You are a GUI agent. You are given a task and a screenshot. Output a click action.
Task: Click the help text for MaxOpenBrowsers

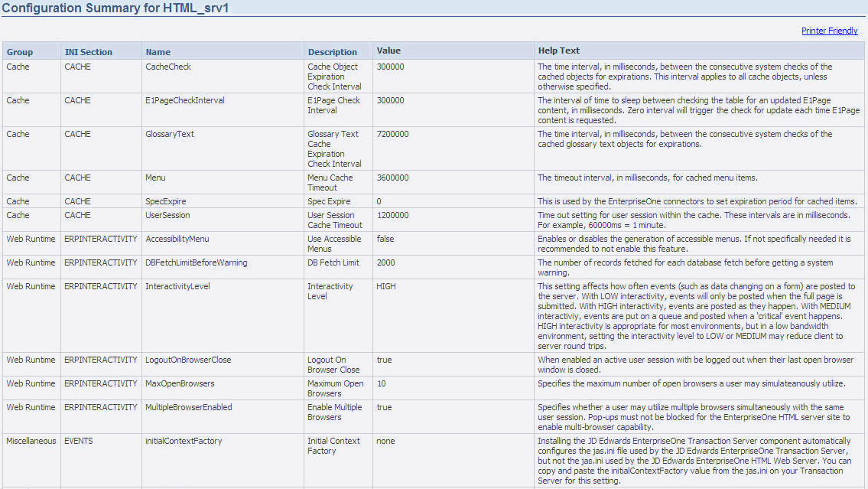pos(691,383)
